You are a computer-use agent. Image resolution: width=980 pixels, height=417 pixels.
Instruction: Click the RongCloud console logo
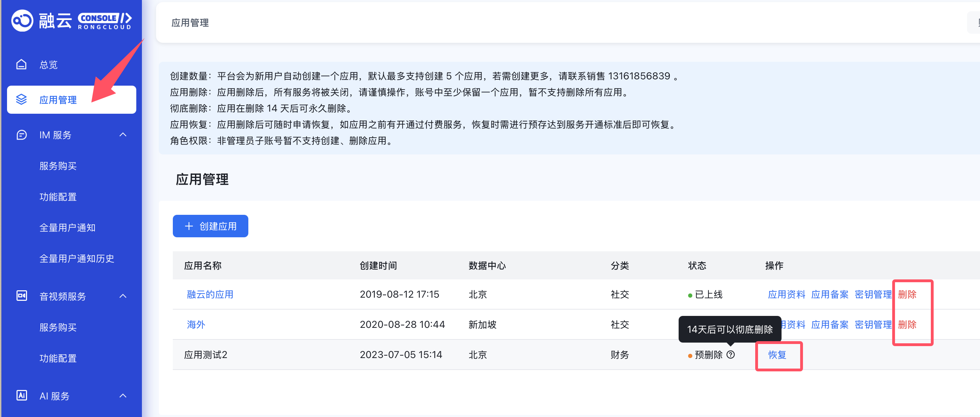pos(72,20)
